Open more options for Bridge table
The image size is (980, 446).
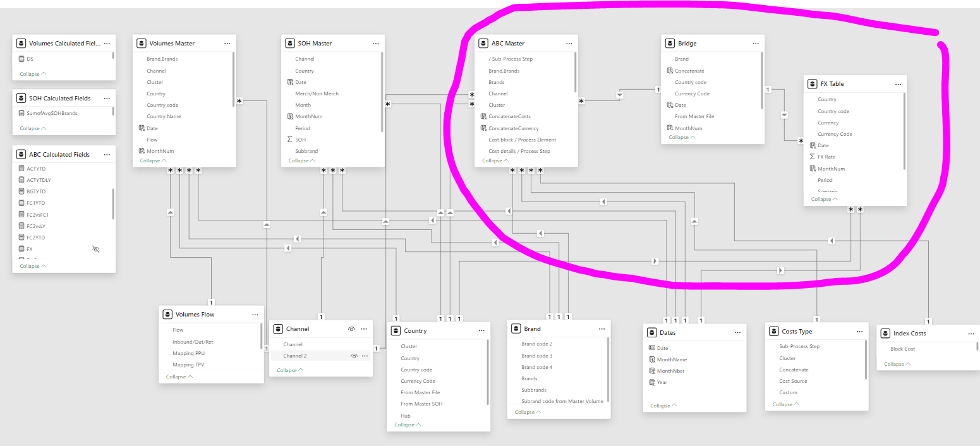click(756, 44)
